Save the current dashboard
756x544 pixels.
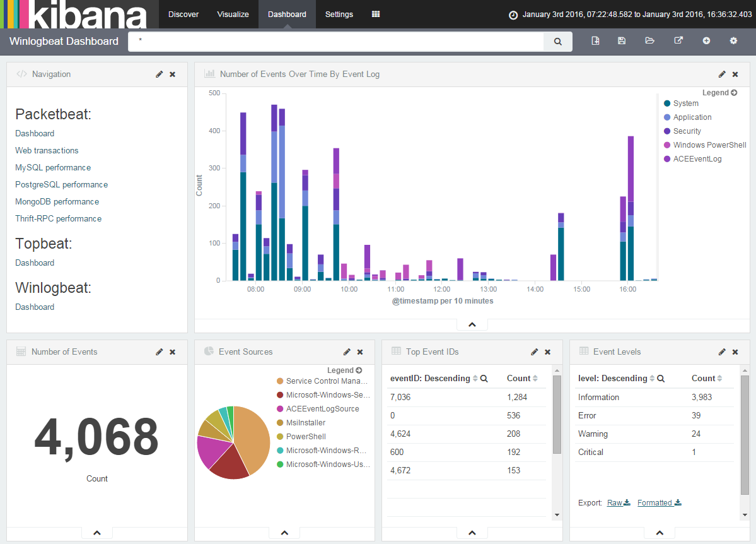pos(622,40)
